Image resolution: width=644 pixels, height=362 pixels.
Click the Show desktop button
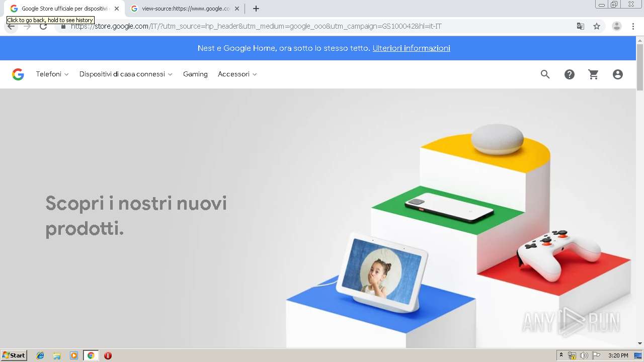coord(638,355)
